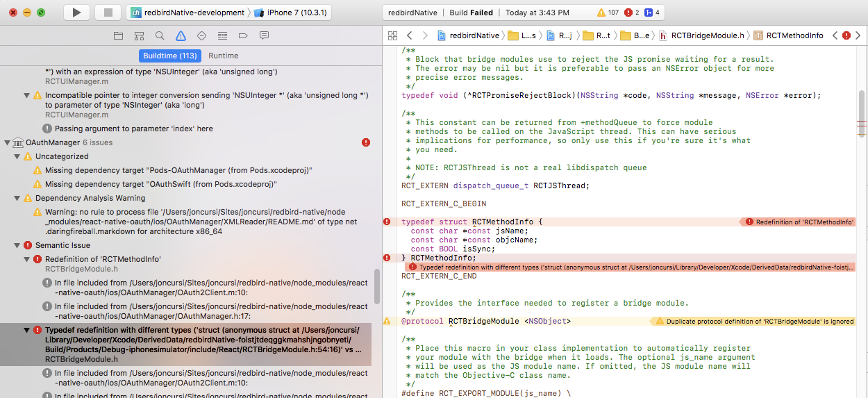Viewport: 868px width, 398px height.
Task: Click the R...j project in jump bar
Action: coord(560,35)
